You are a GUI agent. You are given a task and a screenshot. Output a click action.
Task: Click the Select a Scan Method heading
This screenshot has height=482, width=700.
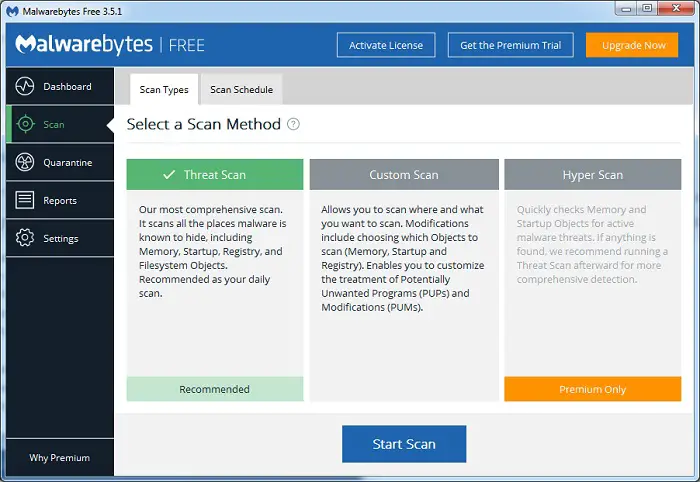(x=204, y=124)
